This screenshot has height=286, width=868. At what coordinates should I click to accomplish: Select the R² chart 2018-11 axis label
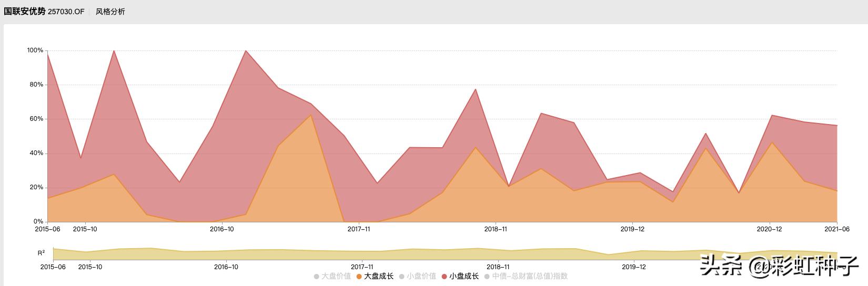coord(498,267)
